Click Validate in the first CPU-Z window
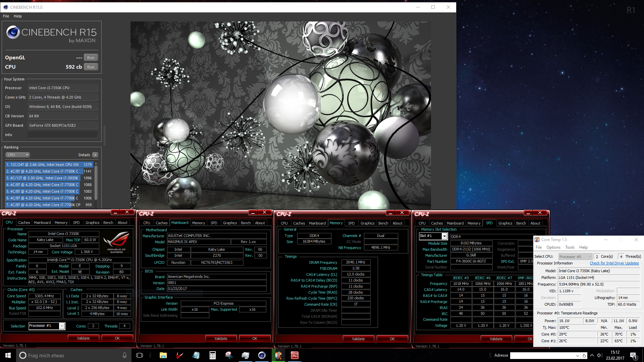The width and height of the screenshot is (644, 362). point(83,338)
